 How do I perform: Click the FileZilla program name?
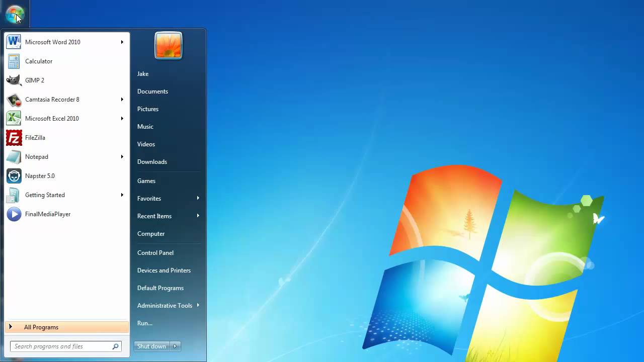click(x=35, y=138)
